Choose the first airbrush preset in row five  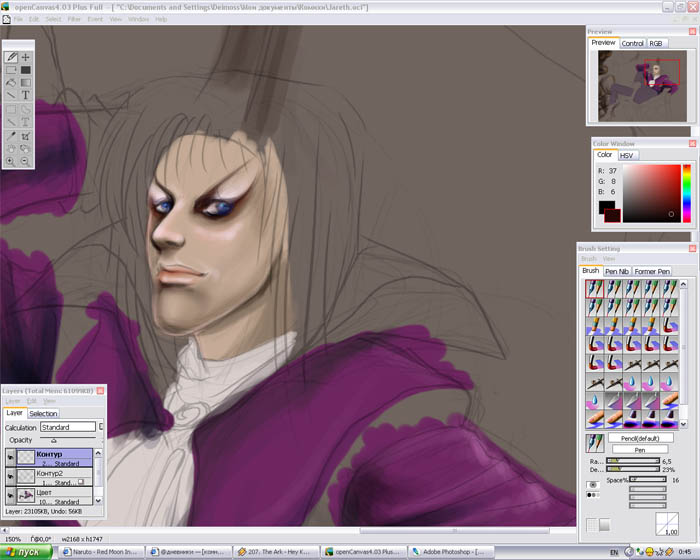click(x=632, y=363)
